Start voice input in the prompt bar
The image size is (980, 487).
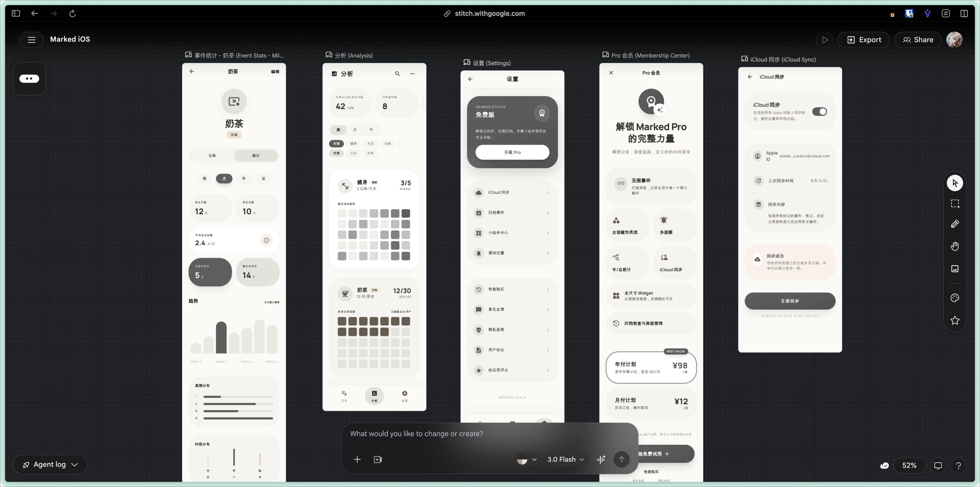pyautogui.click(x=601, y=459)
